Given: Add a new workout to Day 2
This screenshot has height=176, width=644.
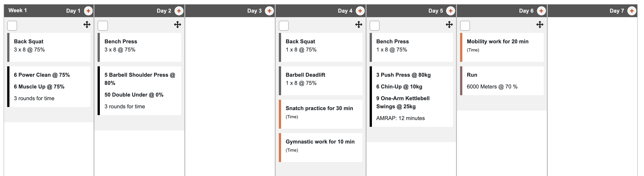Looking at the screenshot, I should click(x=179, y=11).
